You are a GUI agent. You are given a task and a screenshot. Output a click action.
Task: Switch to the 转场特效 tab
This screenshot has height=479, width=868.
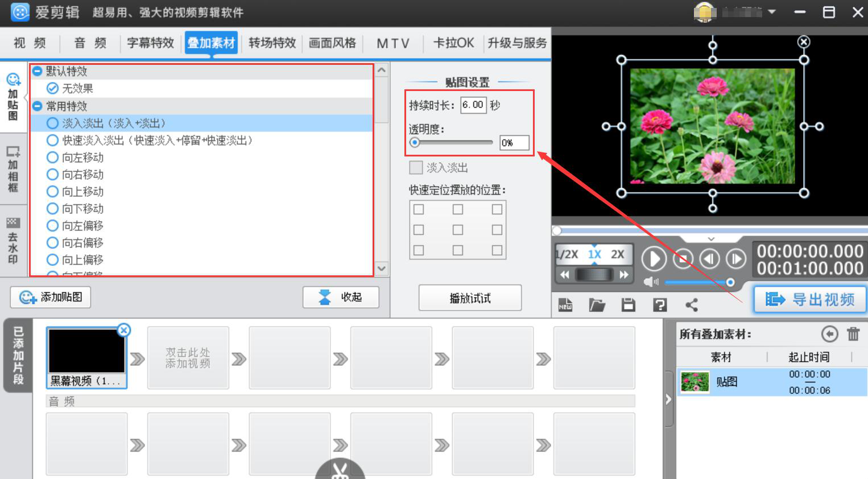pyautogui.click(x=272, y=43)
